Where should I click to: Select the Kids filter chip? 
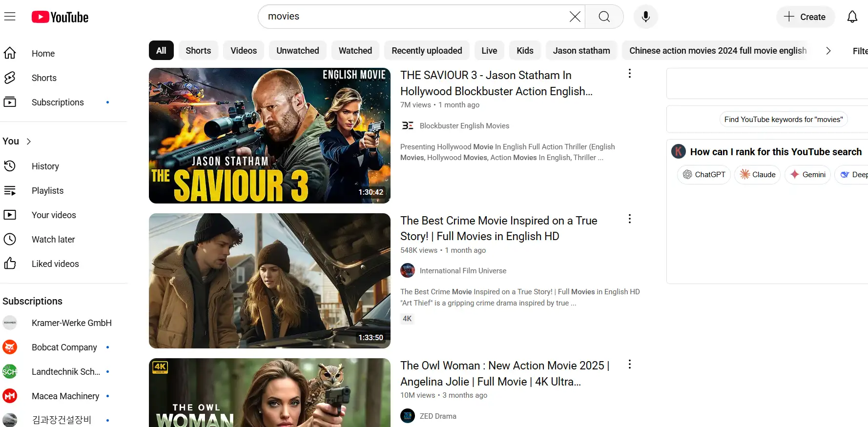pos(525,50)
